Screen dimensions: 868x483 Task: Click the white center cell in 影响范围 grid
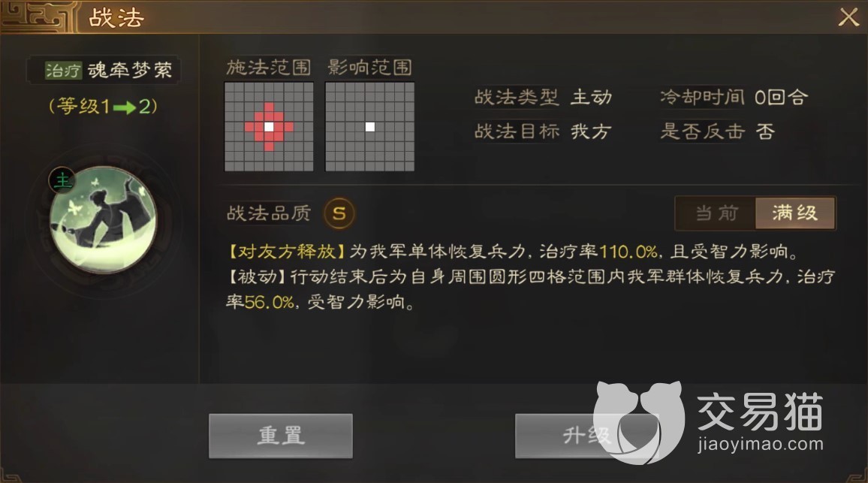tap(369, 127)
